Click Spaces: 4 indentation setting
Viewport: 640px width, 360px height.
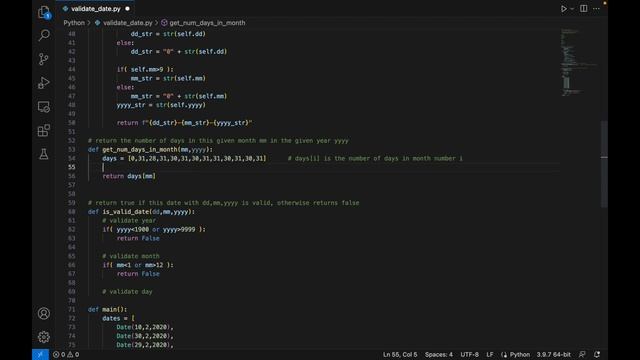439,354
